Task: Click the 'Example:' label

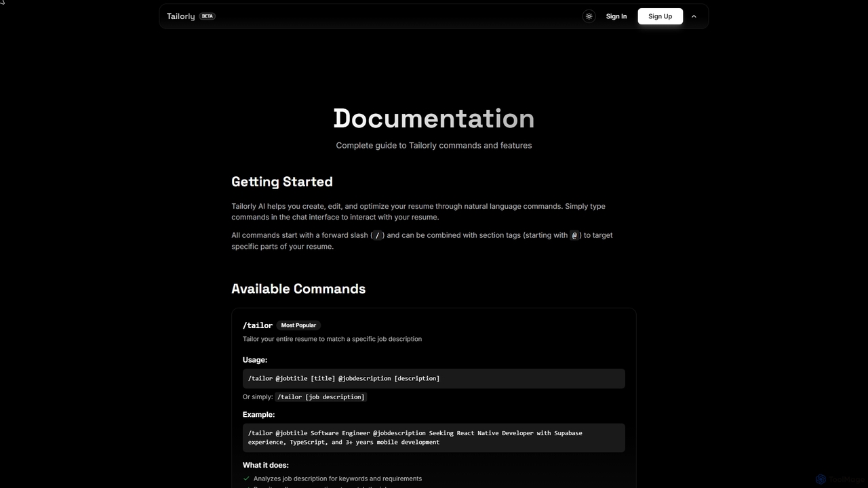Action: pos(259,415)
